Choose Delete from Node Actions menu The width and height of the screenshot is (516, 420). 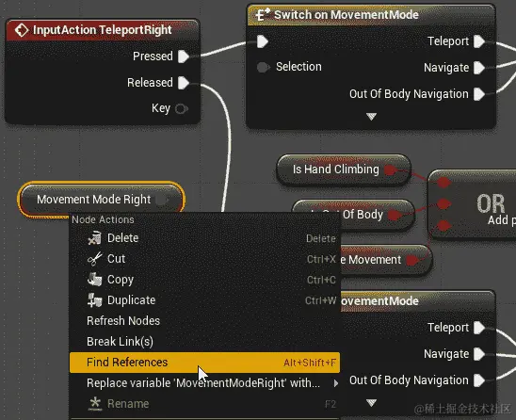204,238
